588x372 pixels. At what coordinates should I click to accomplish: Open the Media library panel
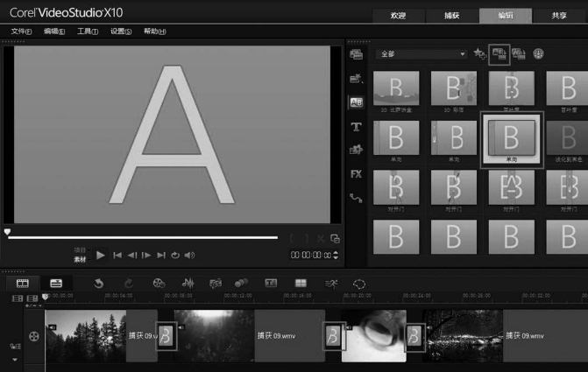356,54
